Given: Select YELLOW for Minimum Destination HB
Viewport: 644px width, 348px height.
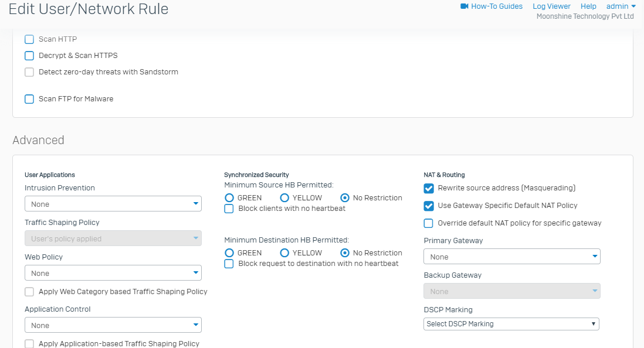Looking at the screenshot, I should pos(284,253).
